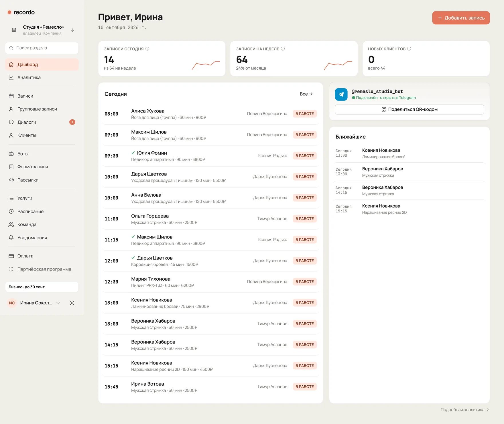Open Услуги section
504x424 pixels.
[x=42, y=198]
